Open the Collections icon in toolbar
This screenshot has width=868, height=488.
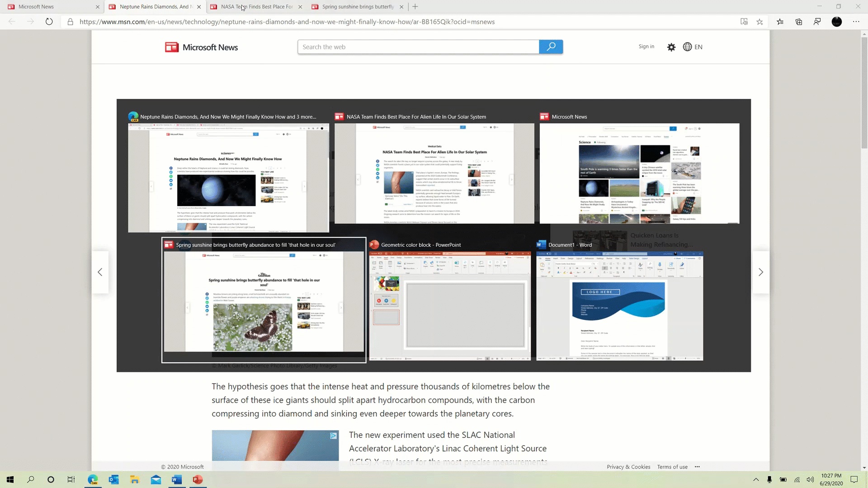point(799,22)
